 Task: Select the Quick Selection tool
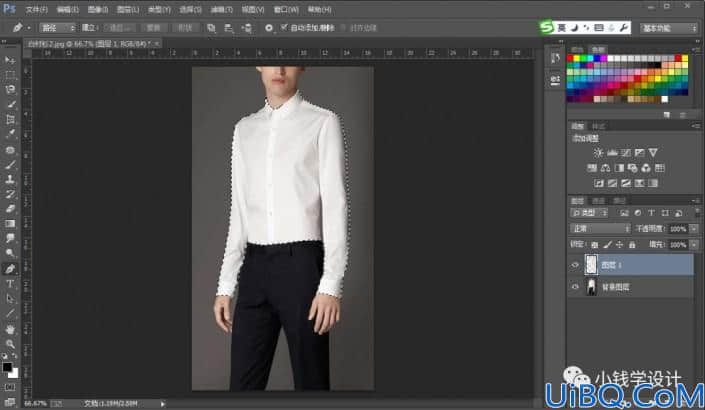pos(10,104)
